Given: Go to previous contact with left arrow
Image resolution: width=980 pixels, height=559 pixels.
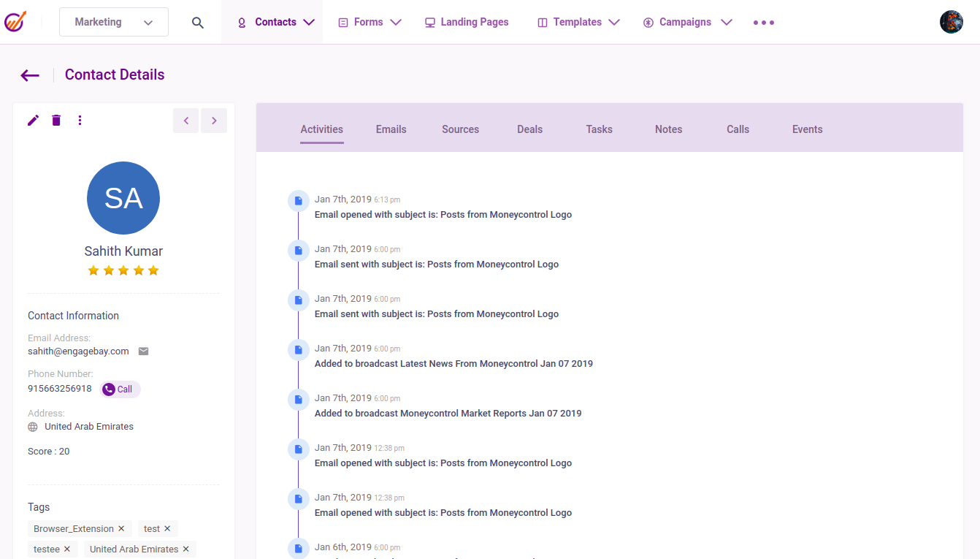Looking at the screenshot, I should (x=185, y=120).
